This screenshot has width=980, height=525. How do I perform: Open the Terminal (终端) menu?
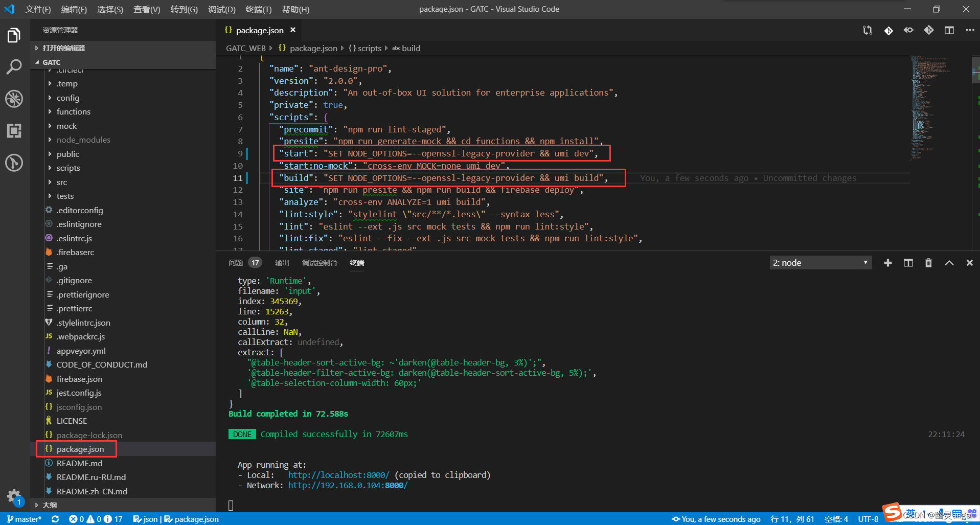259,9
